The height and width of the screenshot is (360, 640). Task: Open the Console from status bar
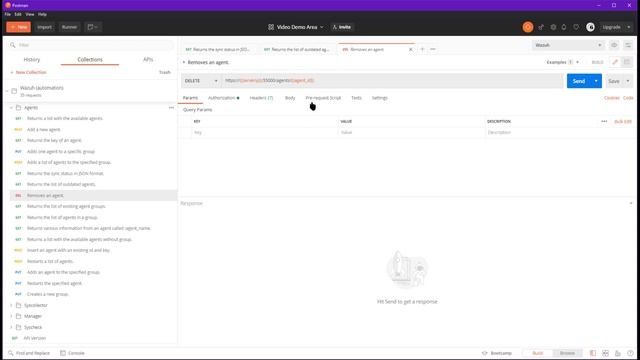(72, 353)
